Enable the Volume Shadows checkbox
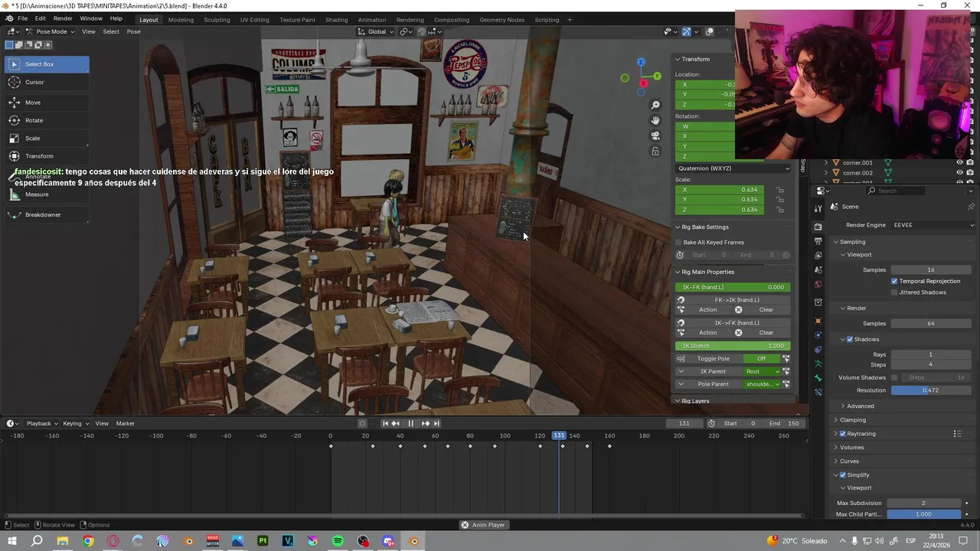The width and height of the screenshot is (980, 551). click(894, 377)
